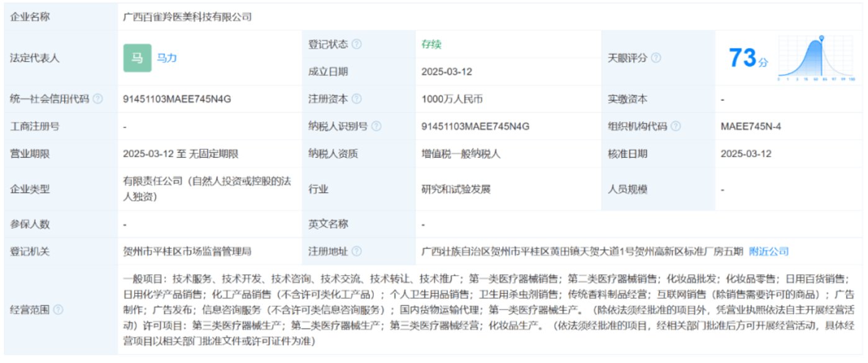Click the green 马 avatar badge
The height and width of the screenshot is (363, 868).
click(x=137, y=58)
